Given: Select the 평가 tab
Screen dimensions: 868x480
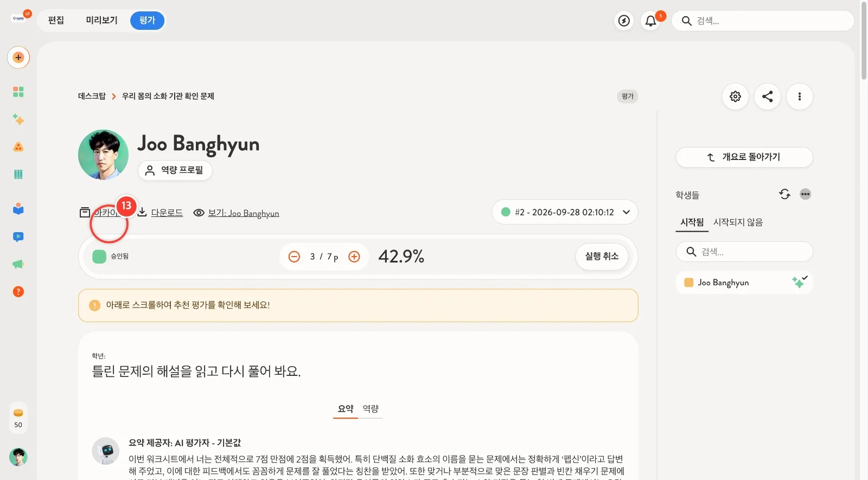Looking at the screenshot, I should click(x=147, y=21).
